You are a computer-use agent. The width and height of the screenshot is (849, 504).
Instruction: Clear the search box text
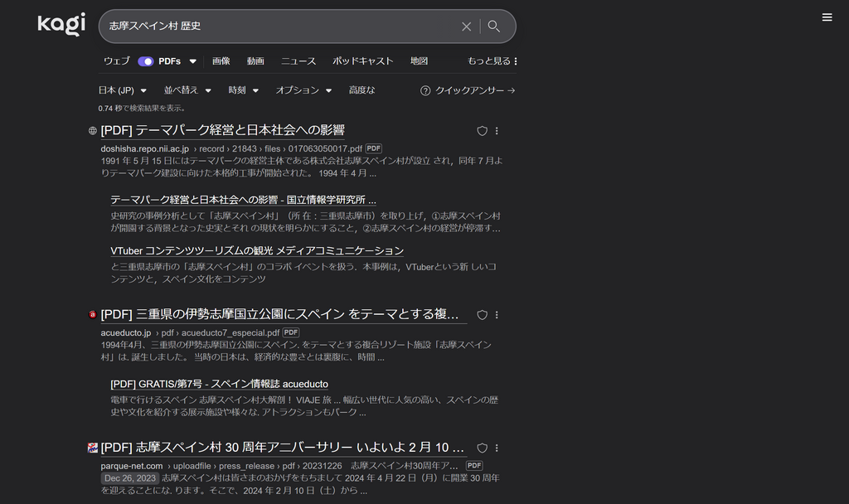[x=466, y=27]
